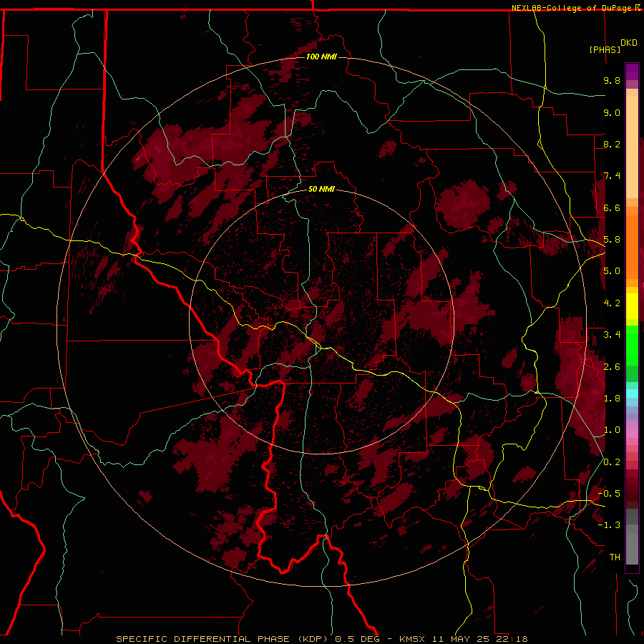Click the 5.8 value on the color scale
The image size is (644, 644).
(x=612, y=240)
